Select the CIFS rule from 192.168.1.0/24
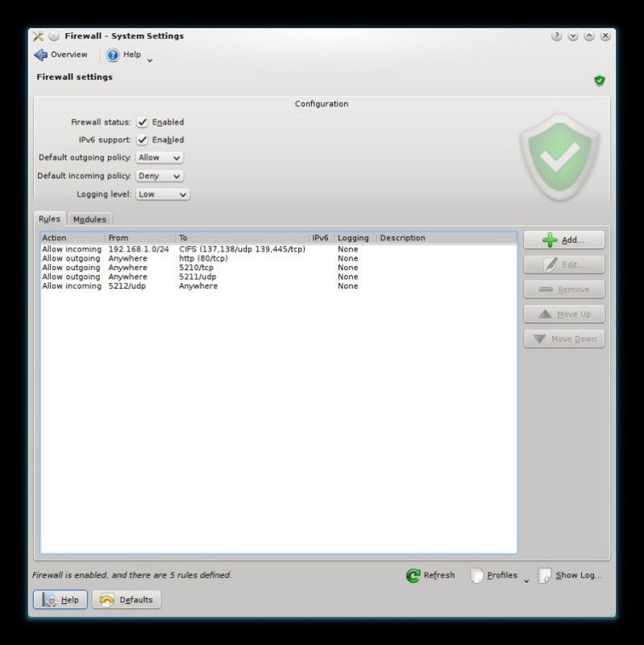Image resolution: width=644 pixels, height=645 pixels. [278, 249]
